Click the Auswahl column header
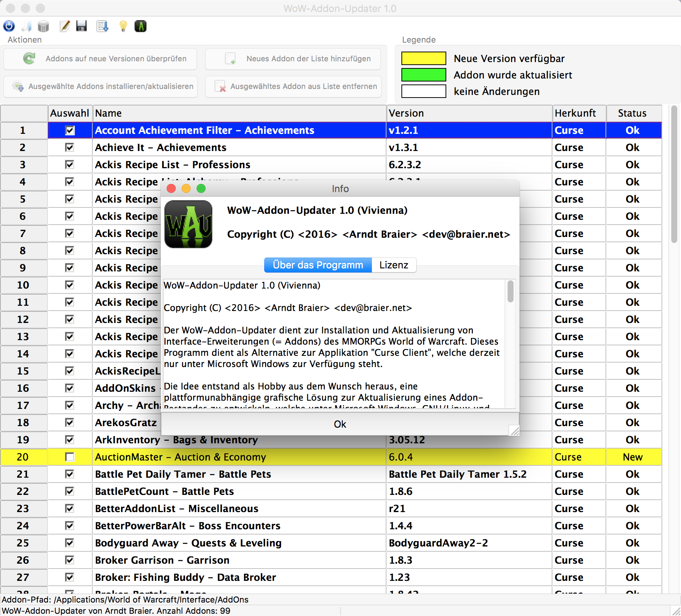The width and height of the screenshot is (681, 616). pos(70,113)
